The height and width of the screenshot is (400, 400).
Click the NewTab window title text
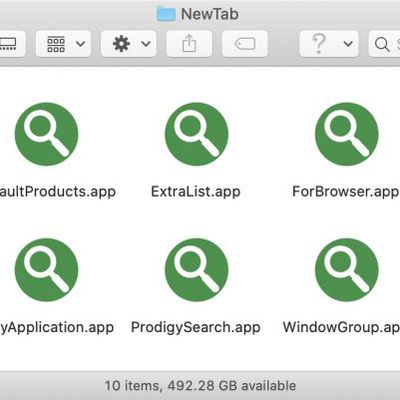point(210,14)
